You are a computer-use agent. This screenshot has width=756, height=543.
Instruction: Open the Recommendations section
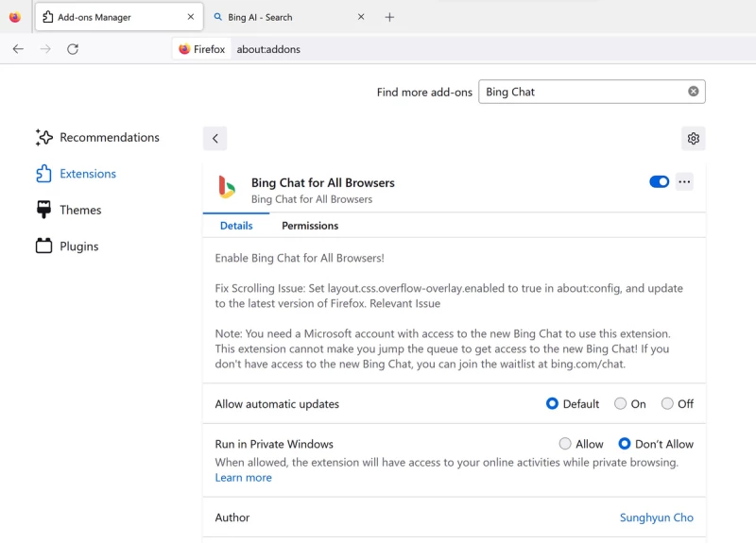[109, 138]
